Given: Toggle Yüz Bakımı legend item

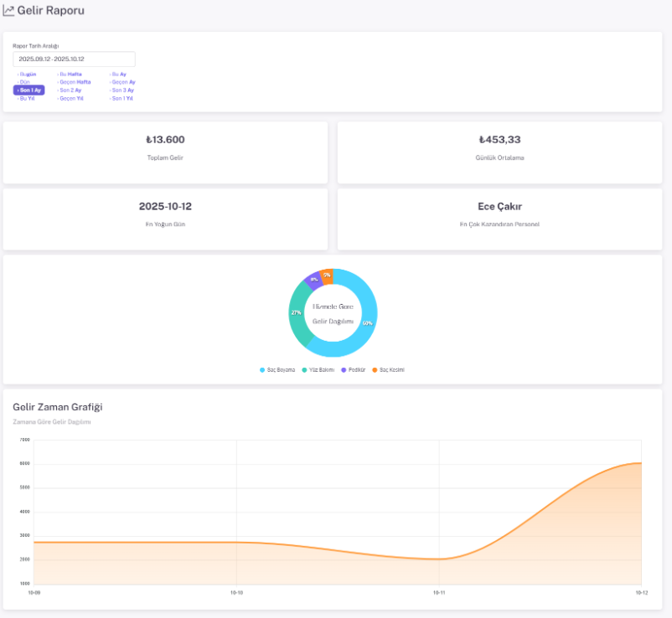Looking at the screenshot, I should pyautogui.click(x=318, y=369).
